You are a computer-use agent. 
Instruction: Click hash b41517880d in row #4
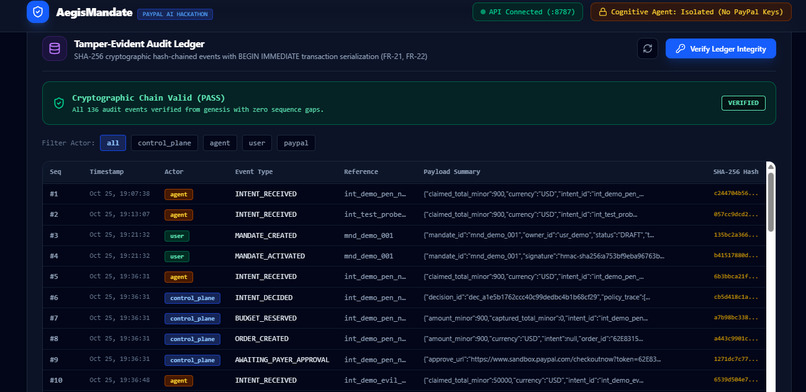click(736, 256)
